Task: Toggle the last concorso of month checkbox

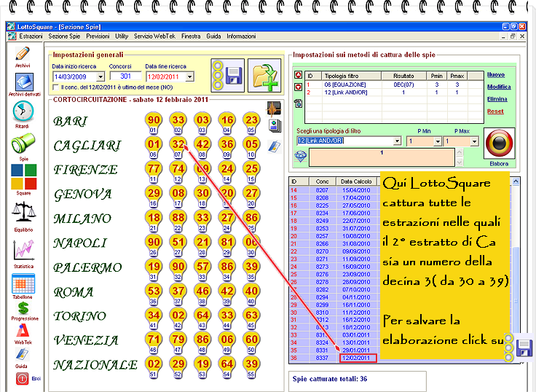Action: (56, 87)
